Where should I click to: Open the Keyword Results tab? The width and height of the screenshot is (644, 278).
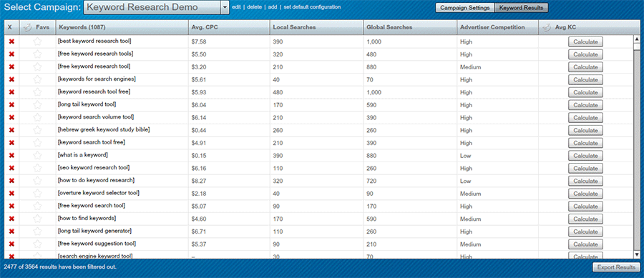coord(521,8)
